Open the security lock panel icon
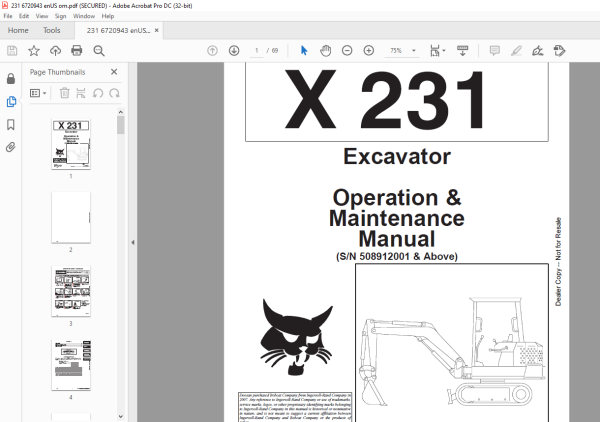Viewport: 600px width, 422px height. pos(11,78)
